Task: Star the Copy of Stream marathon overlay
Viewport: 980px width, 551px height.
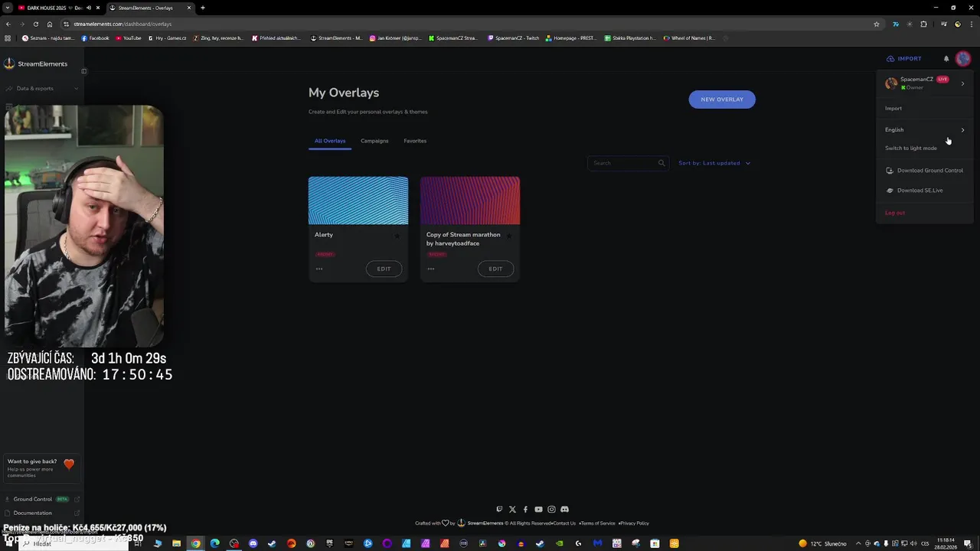Action: (x=508, y=235)
